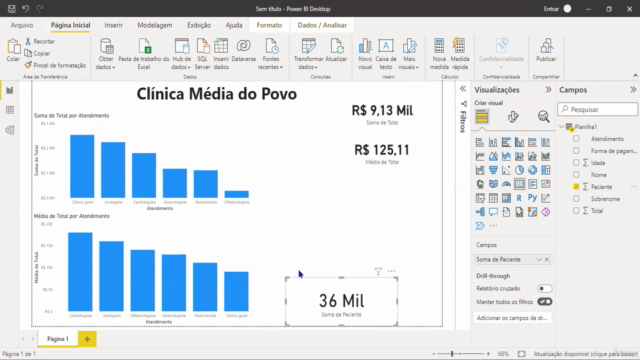Click Atualizar to refresh data

[336, 50]
